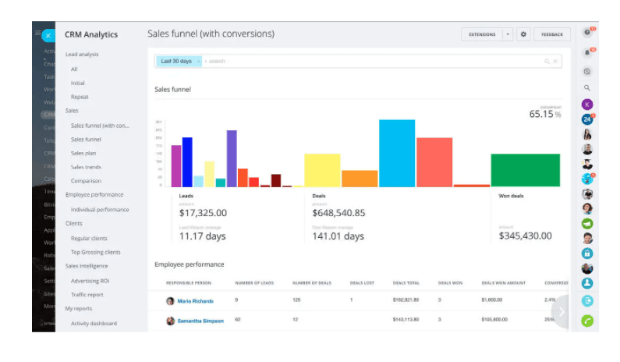Open the blue padlock icon

tap(587, 253)
